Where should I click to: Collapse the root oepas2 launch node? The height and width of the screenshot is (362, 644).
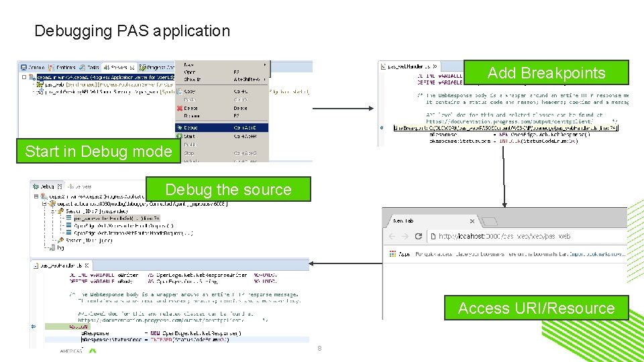tap(36, 196)
